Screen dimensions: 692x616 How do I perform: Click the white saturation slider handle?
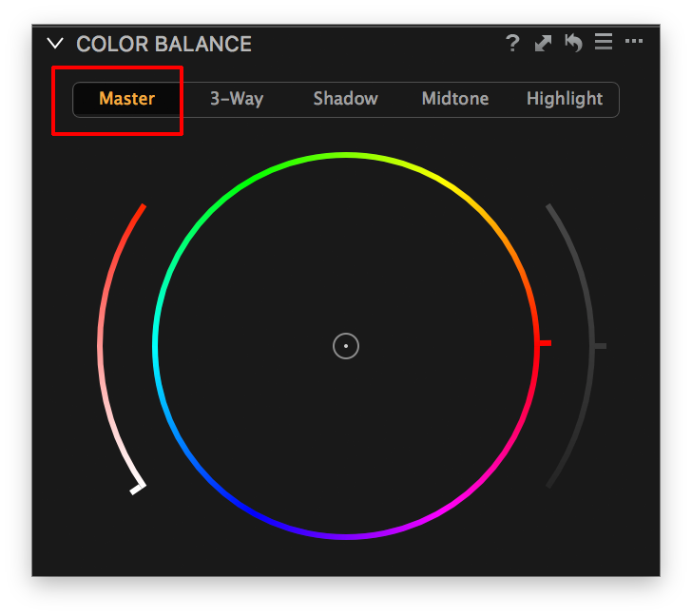click(138, 488)
